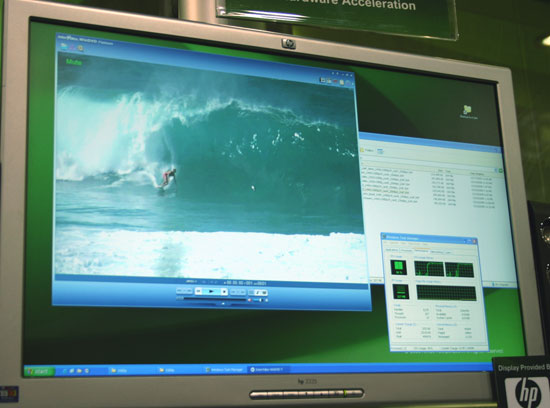The height and width of the screenshot is (408, 550).
Task: Click the red icon at video top-right corner
Action: (335, 81)
